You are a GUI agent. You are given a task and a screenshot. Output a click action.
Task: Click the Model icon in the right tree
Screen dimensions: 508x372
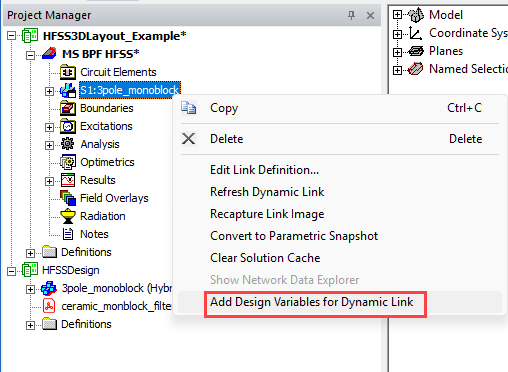click(415, 15)
